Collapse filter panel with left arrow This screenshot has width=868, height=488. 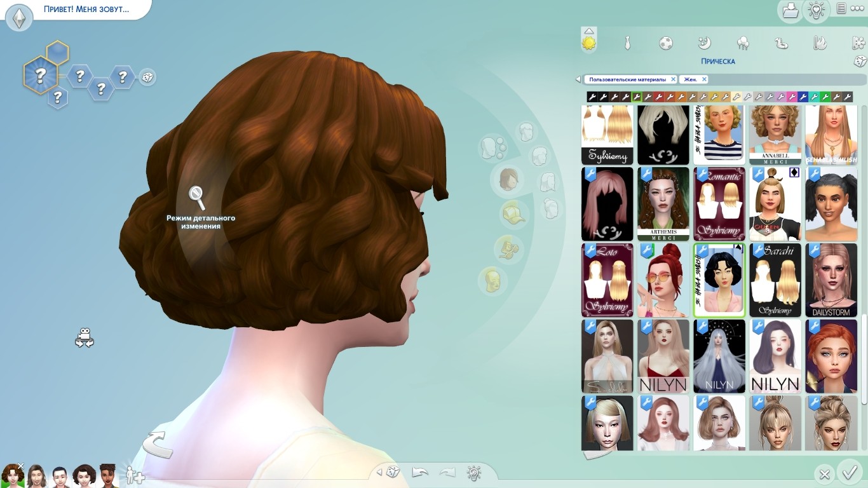(578, 79)
